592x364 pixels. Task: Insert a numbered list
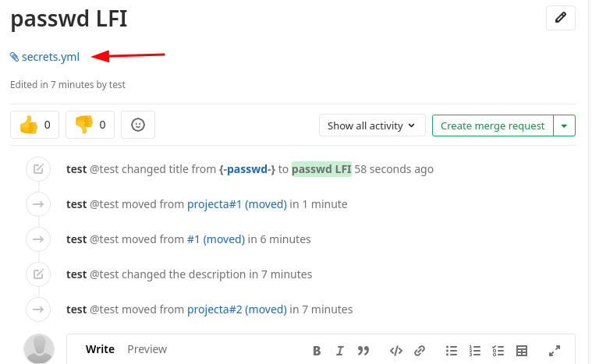coord(475,351)
